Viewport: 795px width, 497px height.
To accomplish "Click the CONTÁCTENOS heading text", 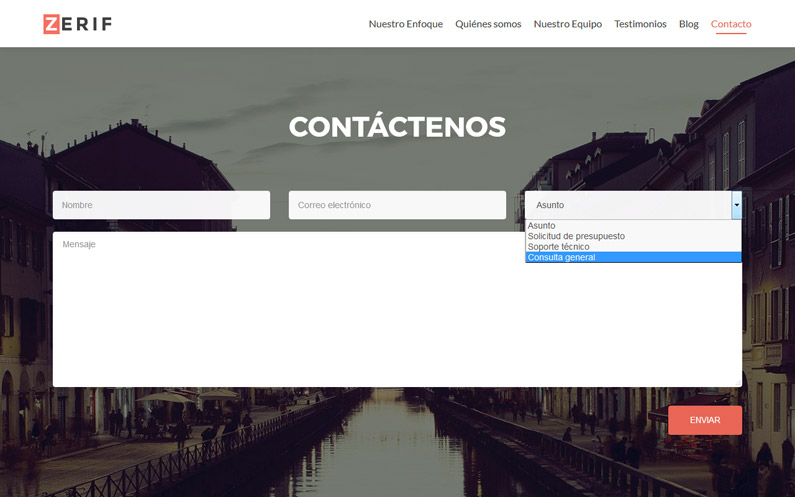I will point(398,127).
